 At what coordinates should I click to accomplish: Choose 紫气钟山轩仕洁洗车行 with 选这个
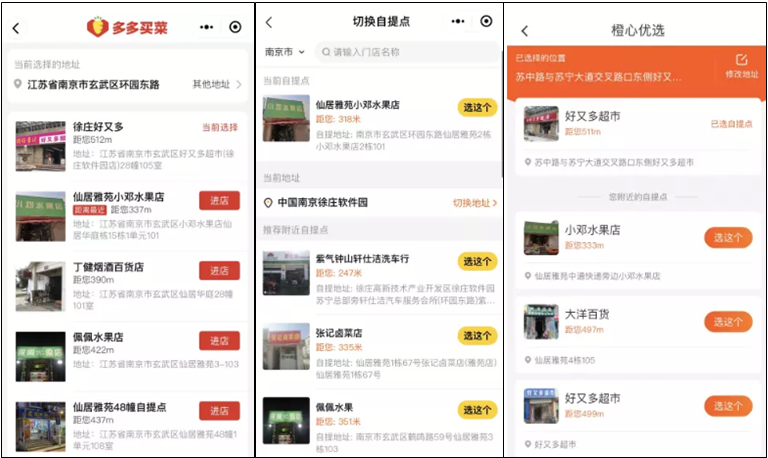coord(478,261)
